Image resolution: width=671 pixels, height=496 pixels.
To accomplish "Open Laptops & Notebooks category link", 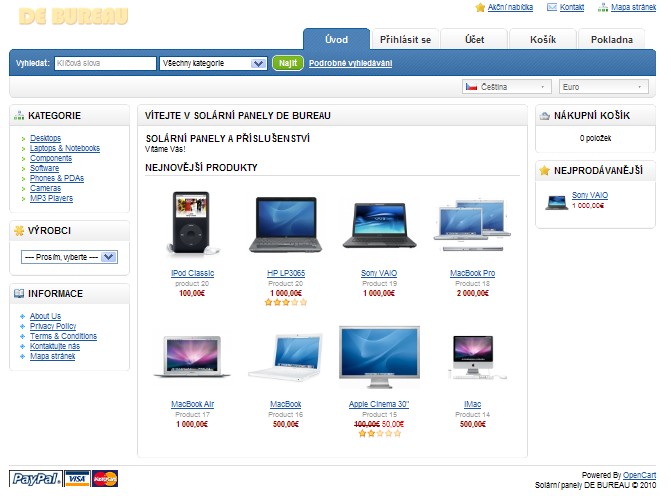I will pos(65,148).
